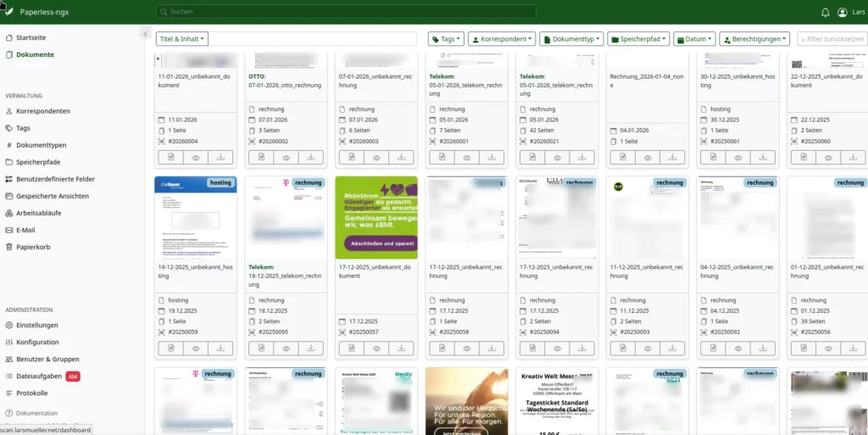Go to Startseite in the sidebar
Viewport: 868px width, 435px height.
[x=31, y=37]
